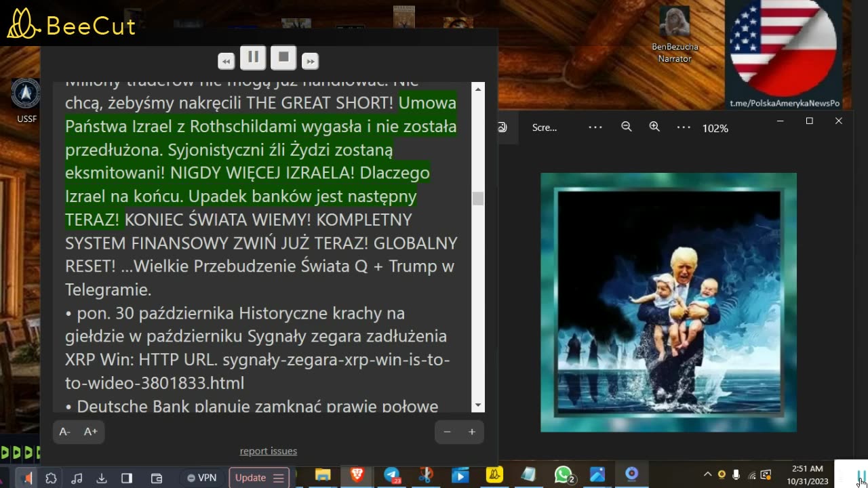Open the notepad-like app on taskbar
The height and width of the screenshot is (488, 868).
(x=528, y=475)
